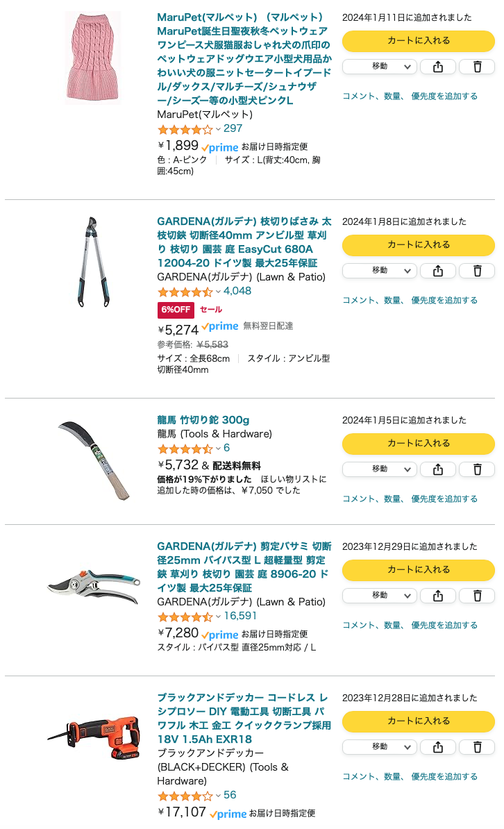Share the 龍馬 竹切り鉈 300g item
The image size is (504, 829).
(438, 469)
